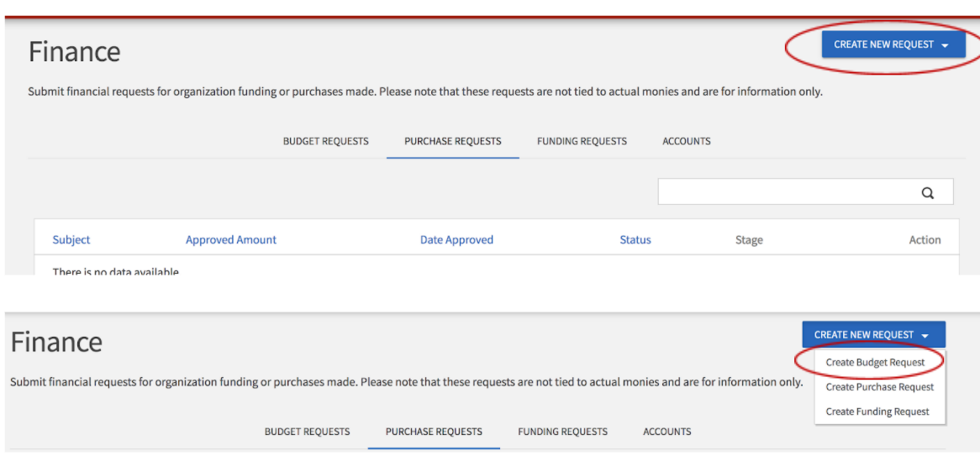Image resolution: width=980 pixels, height=456 pixels.
Task: Sort requests by Status column header
Action: pos(635,239)
